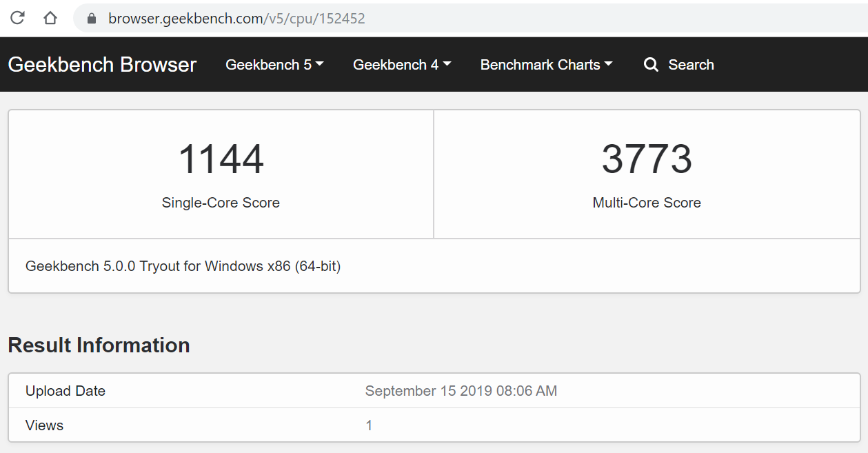The image size is (868, 453).
Task: Click the browser.geekbench.com address bar URL
Action: tap(236, 19)
